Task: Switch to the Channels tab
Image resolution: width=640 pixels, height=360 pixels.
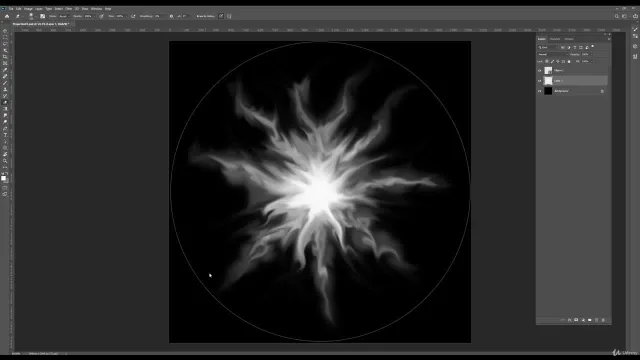Action: tap(555, 39)
